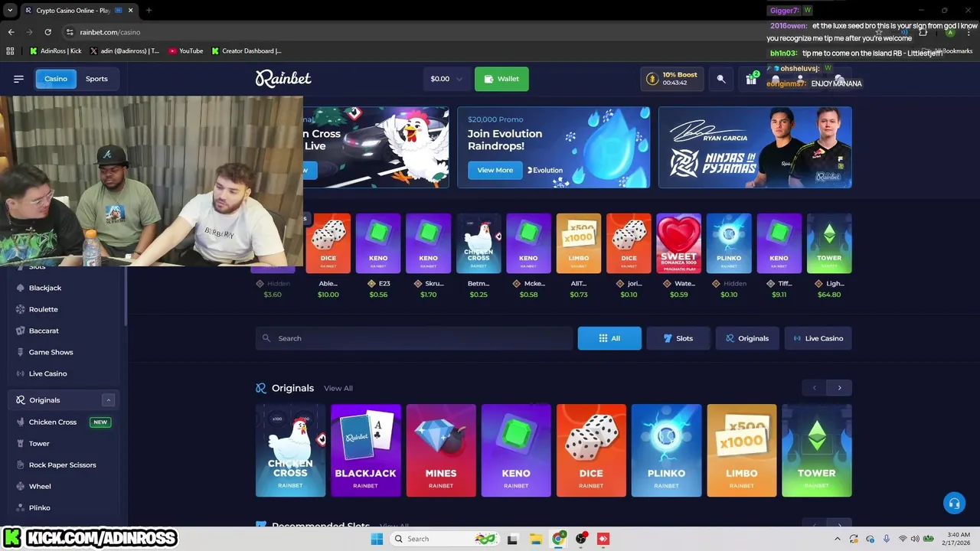
Task: Open the Windows Start menu
Action: tap(377, 539)
